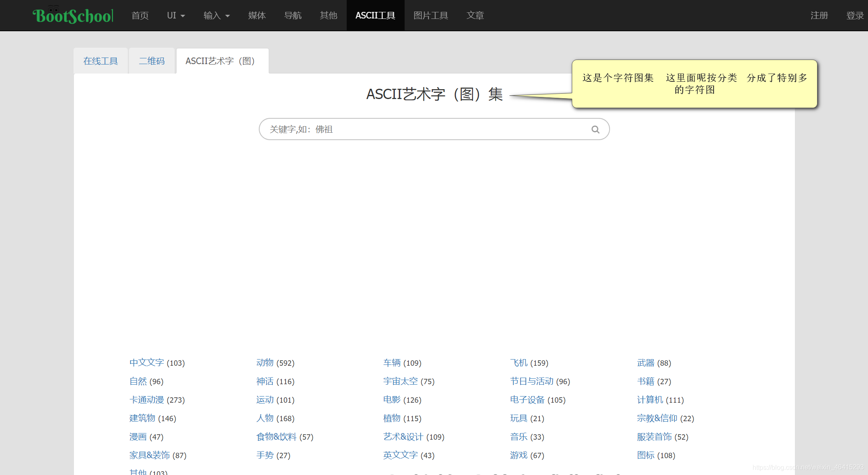Screen dimensions: 868x475
Task: Open the 导航 nav item
Action: point(293,15)
